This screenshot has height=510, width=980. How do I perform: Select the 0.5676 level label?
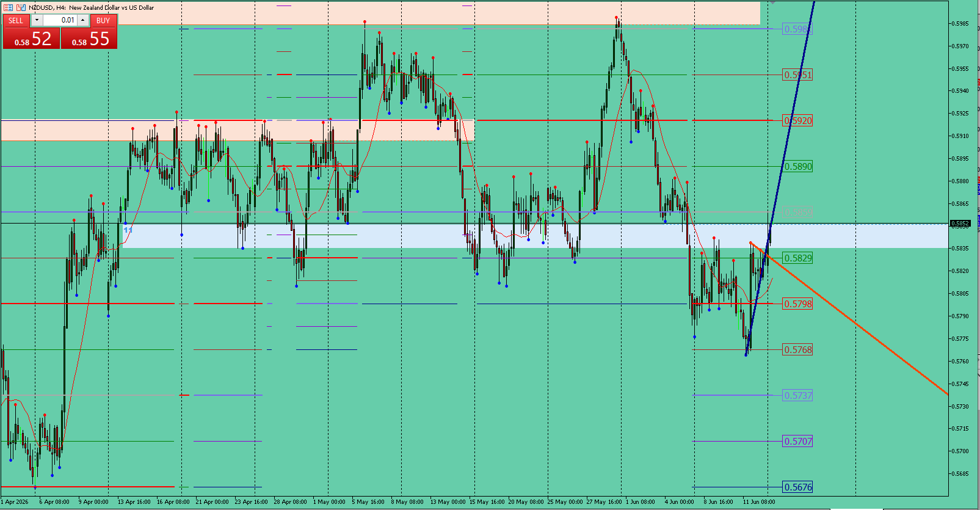pos(798,487)
